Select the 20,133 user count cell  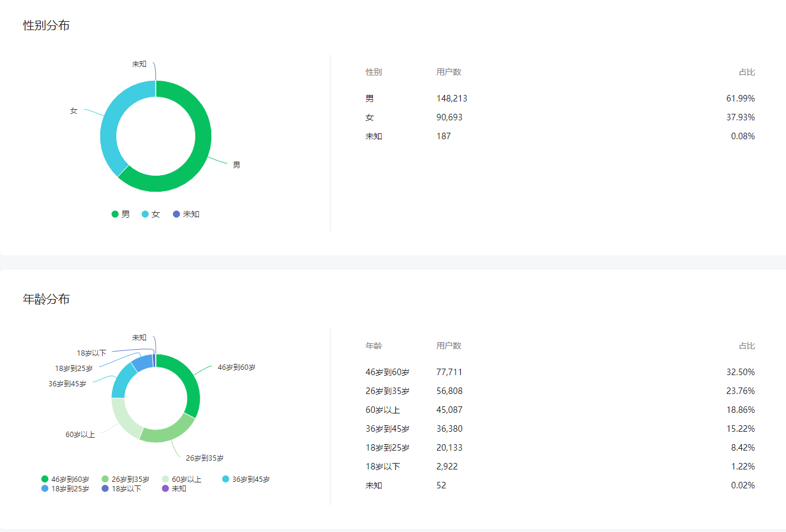coord(450,448)
